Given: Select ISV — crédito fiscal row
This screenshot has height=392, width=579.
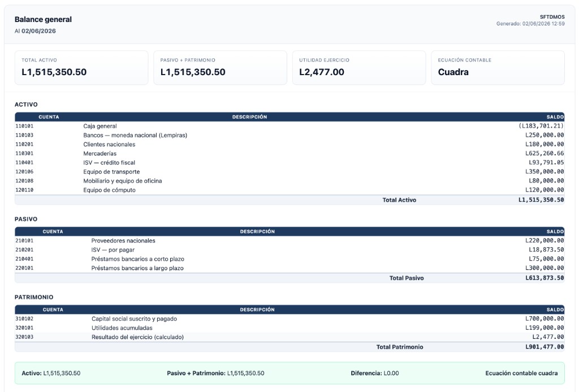Looking at the screenshot, I should click(x=289, y=163).
